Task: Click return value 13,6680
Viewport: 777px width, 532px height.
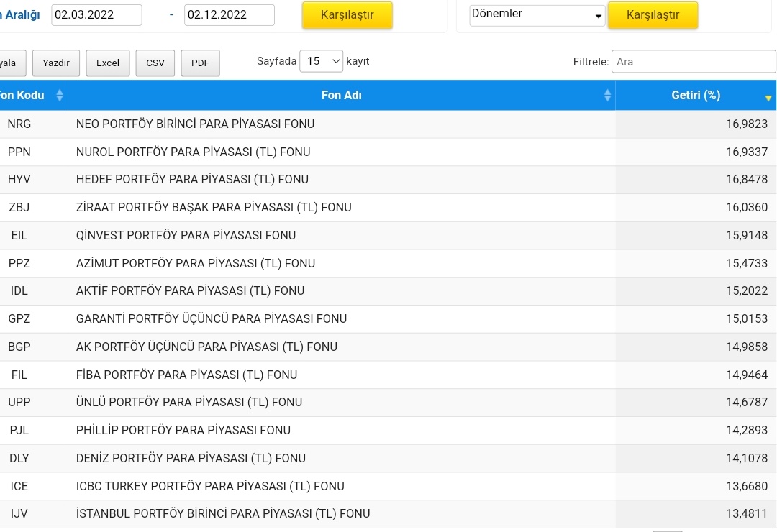Action: (747, 486)
